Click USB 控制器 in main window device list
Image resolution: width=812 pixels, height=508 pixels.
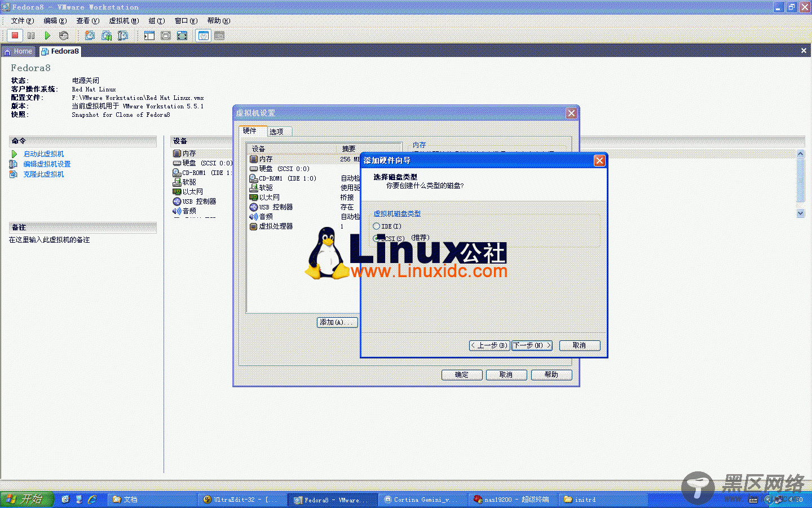195,202
